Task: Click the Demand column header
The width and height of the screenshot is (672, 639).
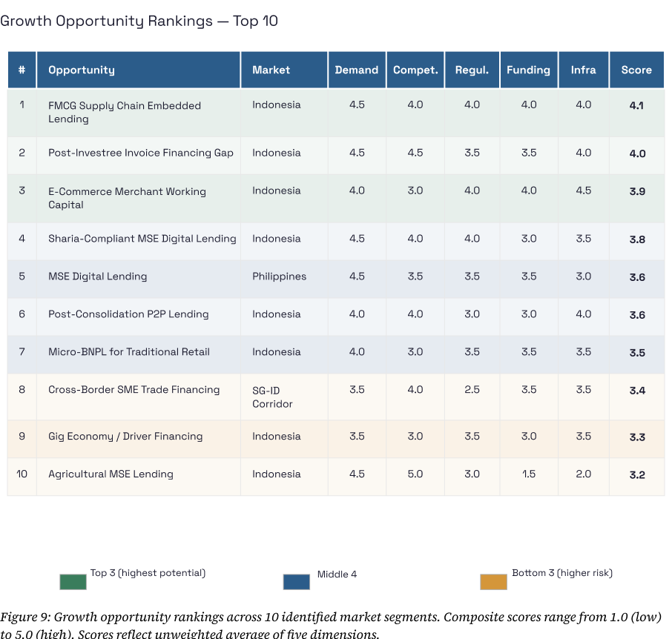Action: pyautogui.click(x=356, y=70)
